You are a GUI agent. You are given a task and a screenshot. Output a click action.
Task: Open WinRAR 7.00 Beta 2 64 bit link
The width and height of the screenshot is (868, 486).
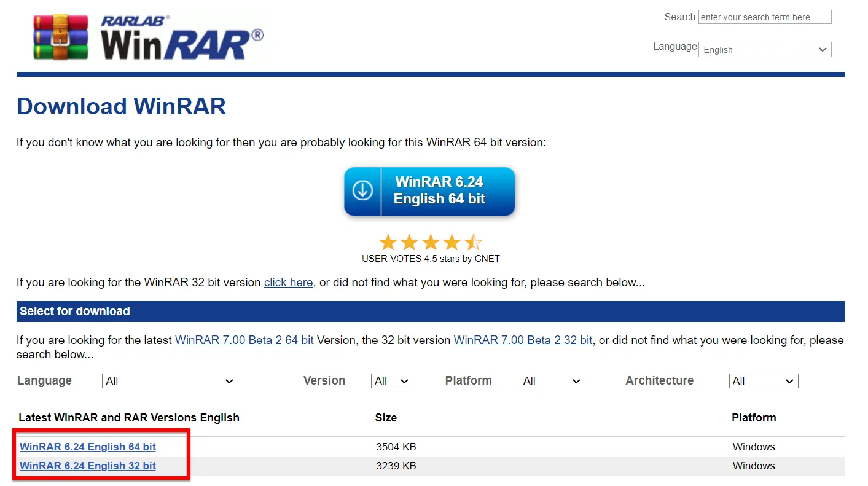point(244,340)
